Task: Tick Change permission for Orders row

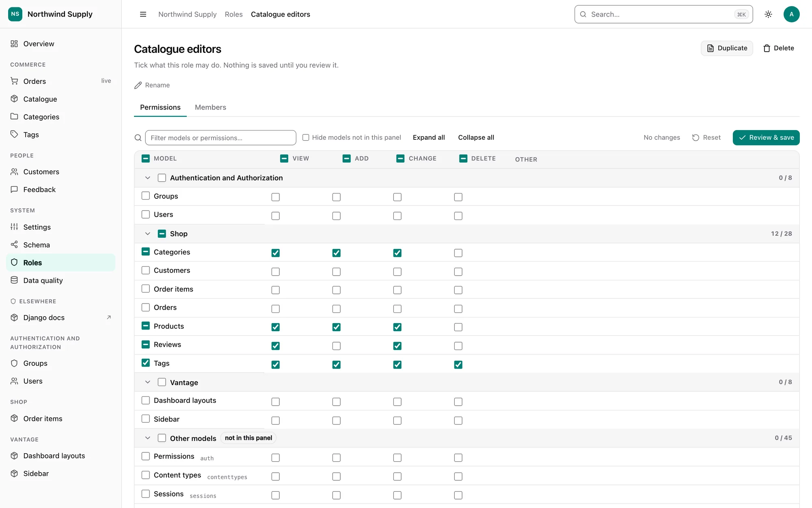Action: (x=397, y=309)
